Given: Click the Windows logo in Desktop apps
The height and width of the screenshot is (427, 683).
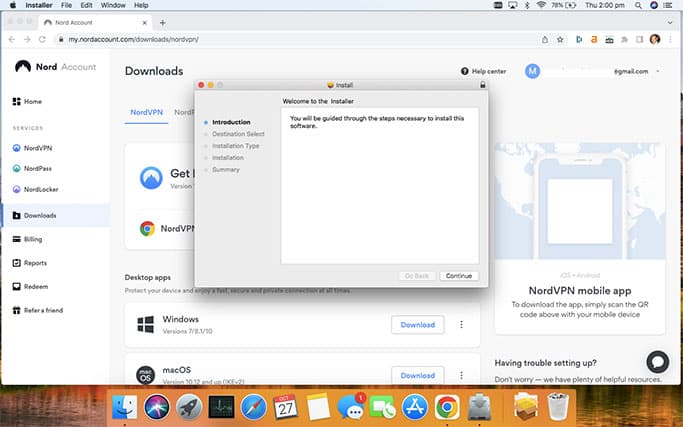Looking at the screenshot, I should coord(145,325).
